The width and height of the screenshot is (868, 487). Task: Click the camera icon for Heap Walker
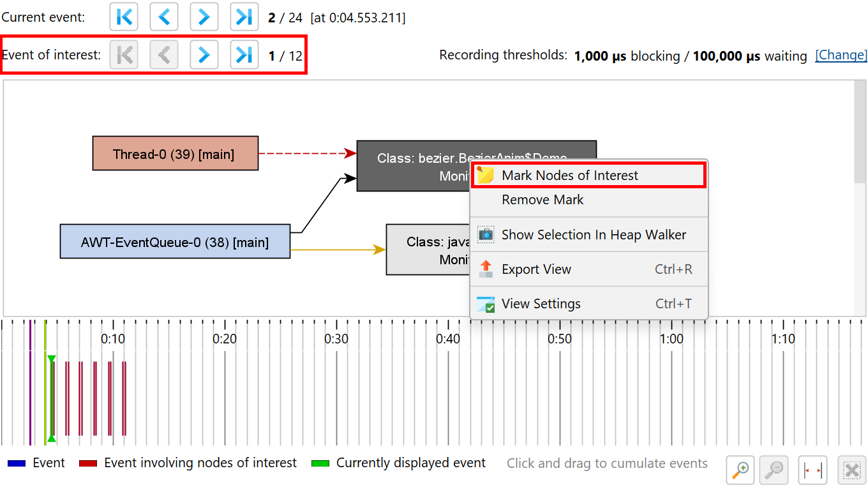tap(486, 234)
